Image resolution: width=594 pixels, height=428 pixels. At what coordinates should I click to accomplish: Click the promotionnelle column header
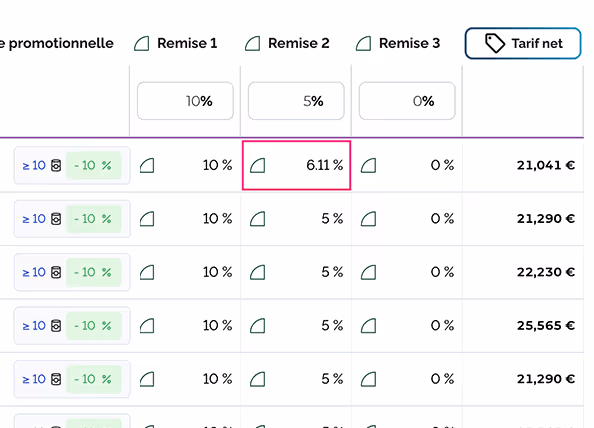[x=57, y=43]
